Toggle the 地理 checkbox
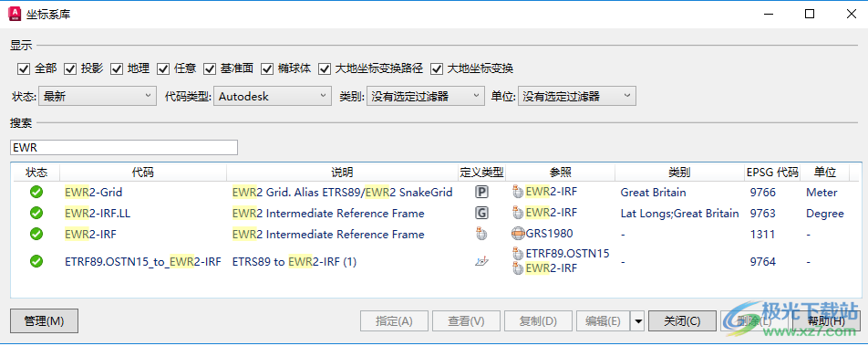868x346 pixels. point(117,68)
